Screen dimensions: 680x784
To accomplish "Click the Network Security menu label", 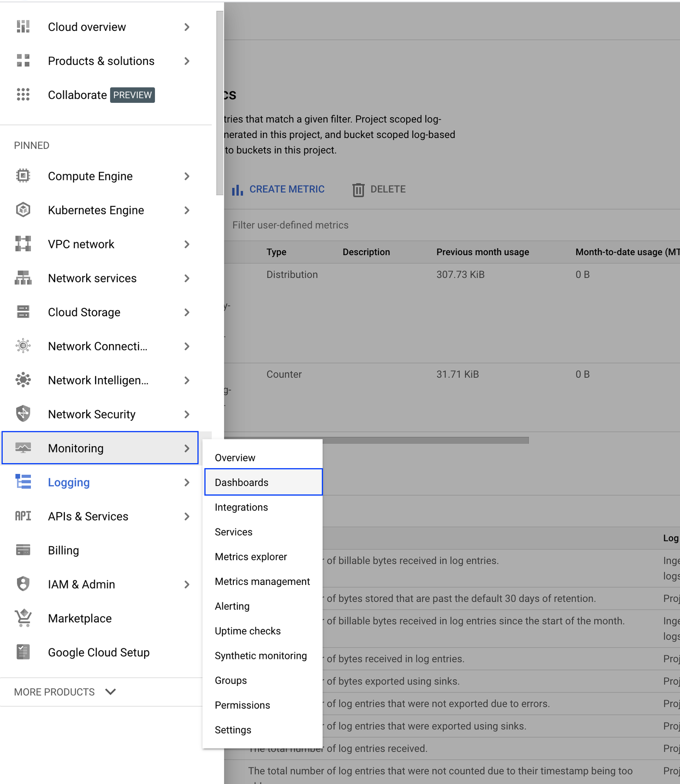I will [x=92, y=414].
